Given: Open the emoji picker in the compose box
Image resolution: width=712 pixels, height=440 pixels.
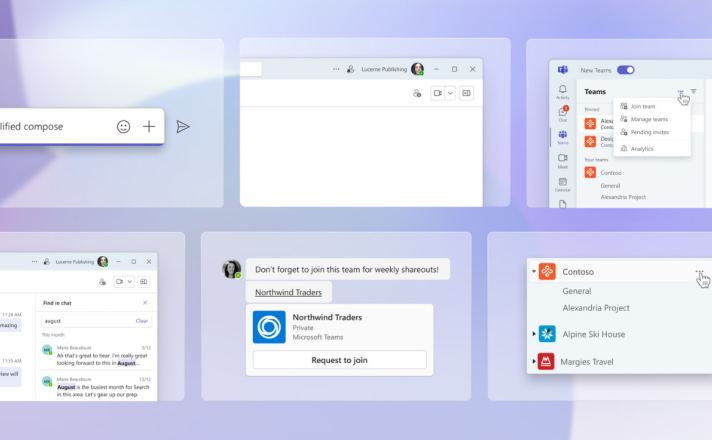Looking at the screenshot, I should coord(124,127).
